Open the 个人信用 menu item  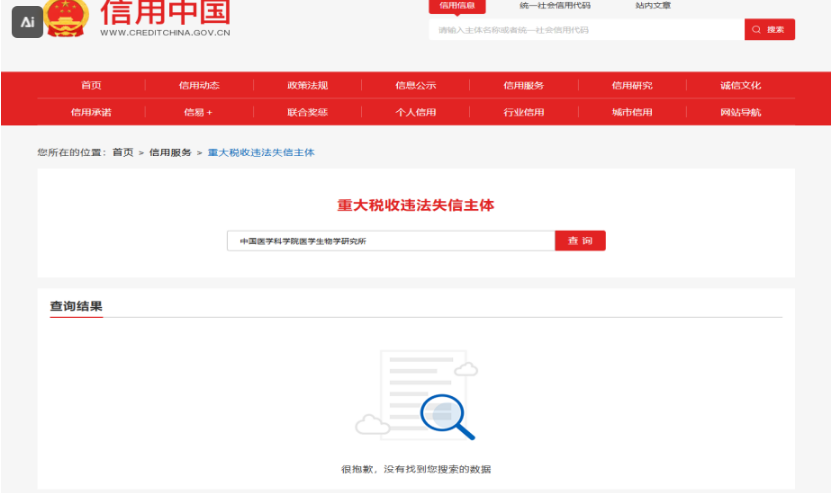coord(415,112)
